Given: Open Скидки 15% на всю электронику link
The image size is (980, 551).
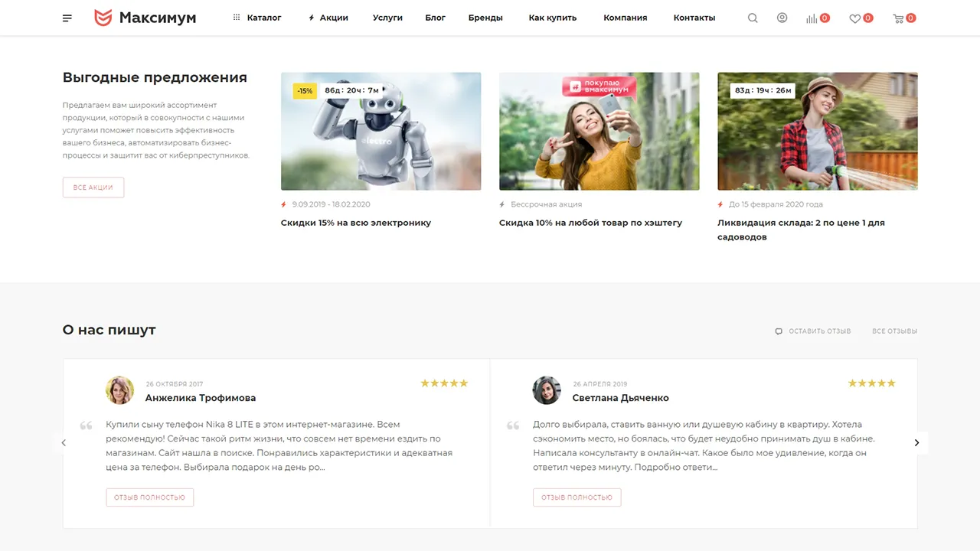Looking at the screenshot, I should tap(356, 223).
